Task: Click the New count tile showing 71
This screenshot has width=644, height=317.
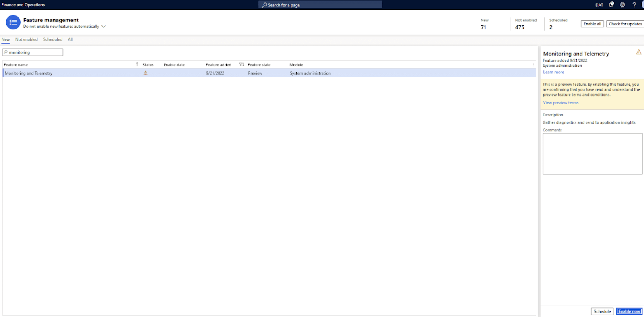Action: (x=485, y=24)
